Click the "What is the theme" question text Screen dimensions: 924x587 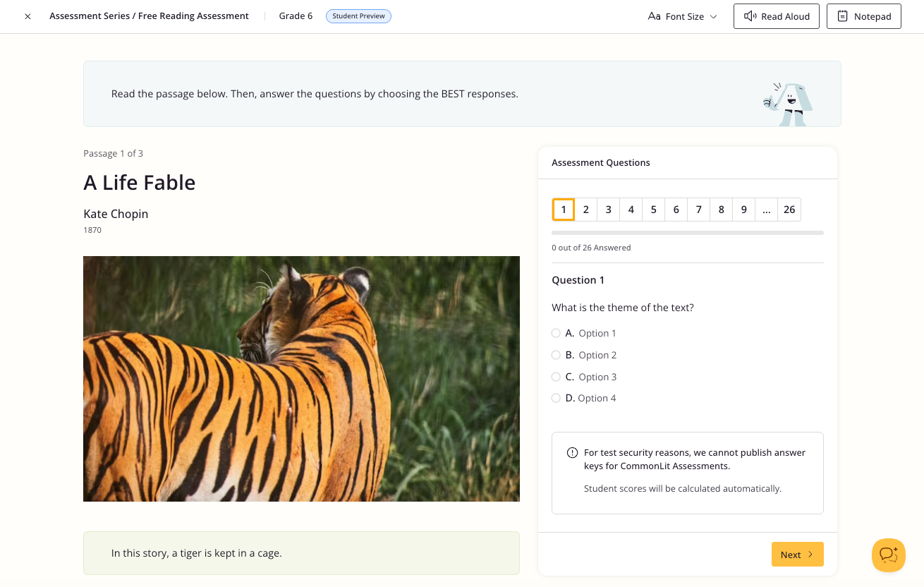pos(623,308)
